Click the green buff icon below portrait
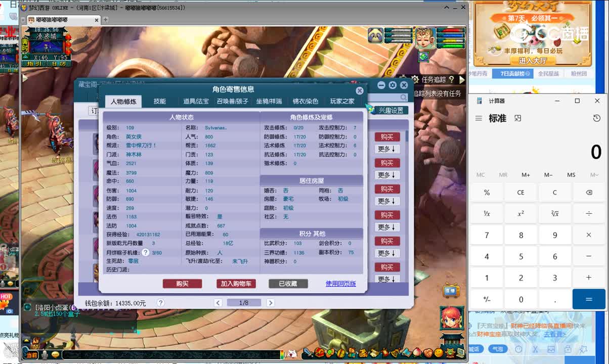609x364 pixels. pos(423,56)
